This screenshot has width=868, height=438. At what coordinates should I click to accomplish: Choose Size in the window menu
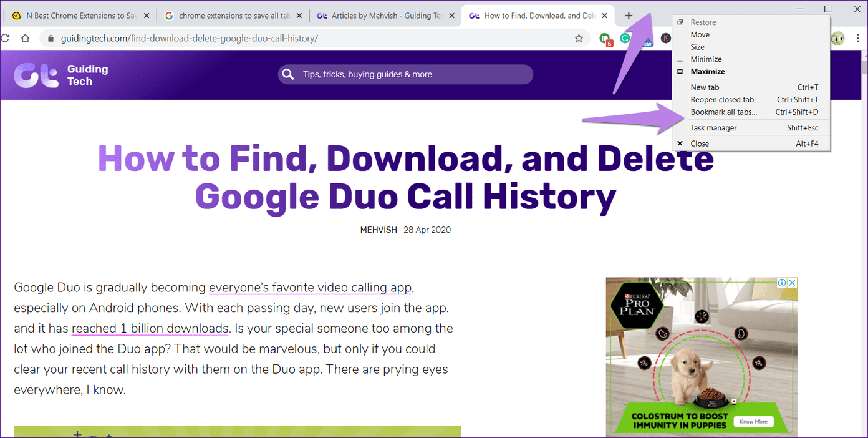click(x=751, y=47)
